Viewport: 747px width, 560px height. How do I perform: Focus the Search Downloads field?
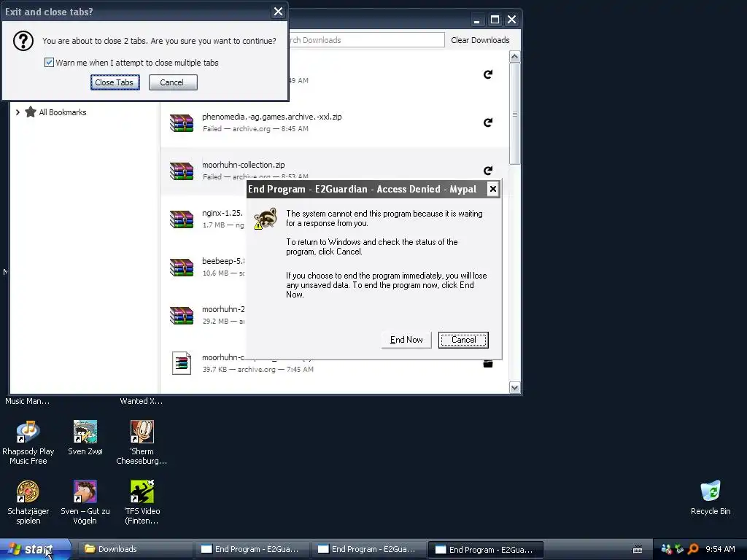click(366, 40)
